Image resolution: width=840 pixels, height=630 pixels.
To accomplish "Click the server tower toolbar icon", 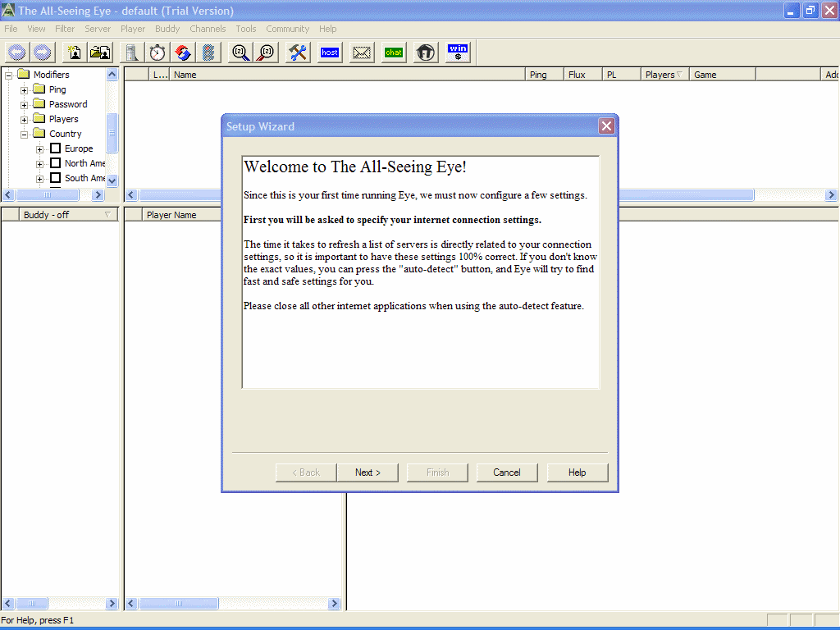I will pyautogui.click(x=132, y=52).
